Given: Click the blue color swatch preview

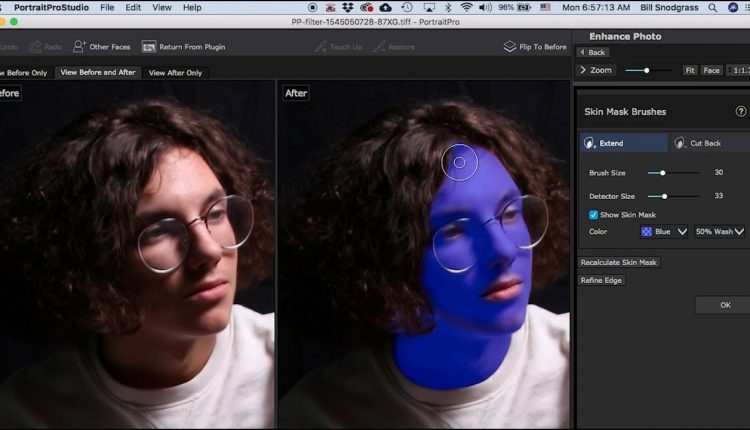Looking at the screenshot, I should [646, 232].
